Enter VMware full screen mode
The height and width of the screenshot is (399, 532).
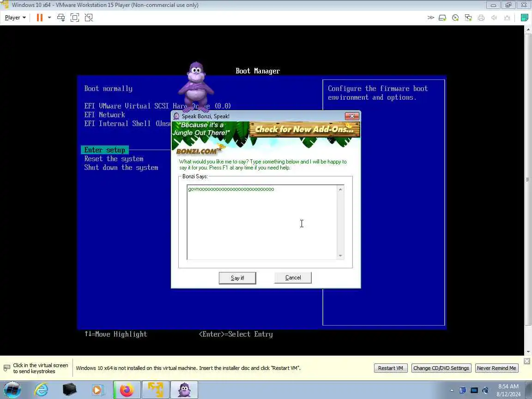[75, 18]
